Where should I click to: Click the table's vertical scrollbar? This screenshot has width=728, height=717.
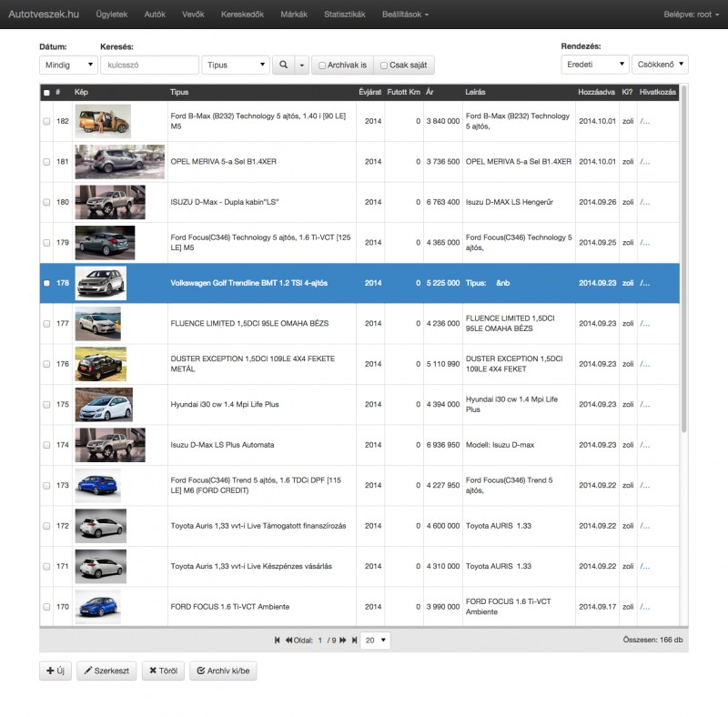point(684,273)
